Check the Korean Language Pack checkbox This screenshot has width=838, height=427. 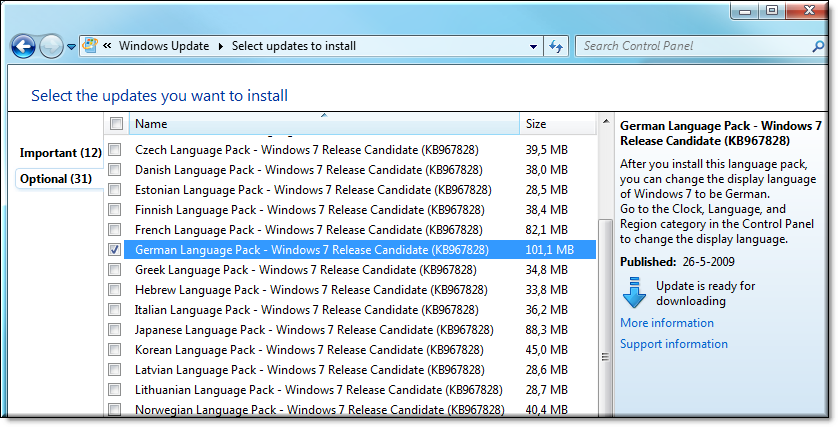pyautogui.click(x=114, y=350)
